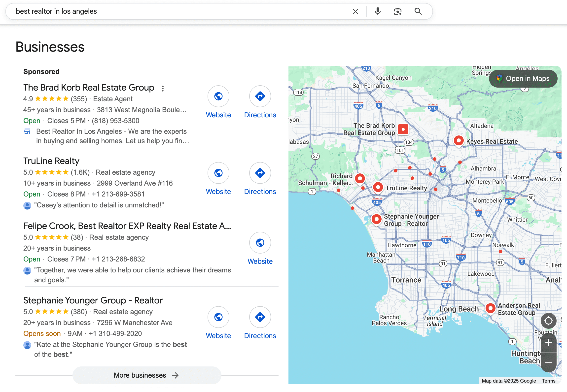Open Stephanie Younger Group - Realtor listing title
Viewport: 567px width, 392px height.
pos(93,300)
